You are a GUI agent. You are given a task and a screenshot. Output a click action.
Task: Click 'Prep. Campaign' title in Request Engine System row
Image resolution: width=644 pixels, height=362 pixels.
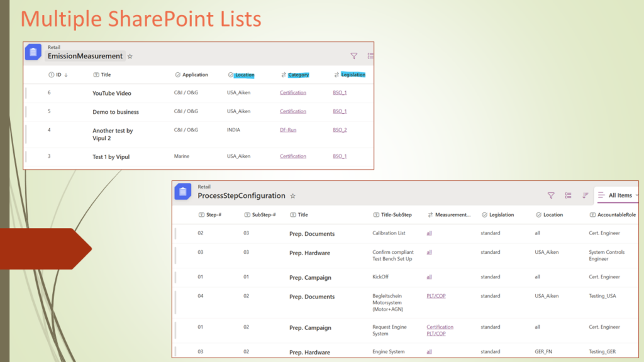click(x=310, y=327)
